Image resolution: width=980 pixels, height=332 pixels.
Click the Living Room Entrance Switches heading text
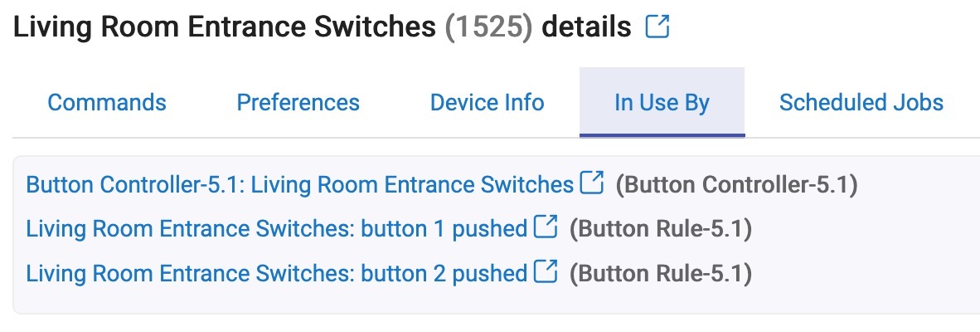(x=225, y=27)
